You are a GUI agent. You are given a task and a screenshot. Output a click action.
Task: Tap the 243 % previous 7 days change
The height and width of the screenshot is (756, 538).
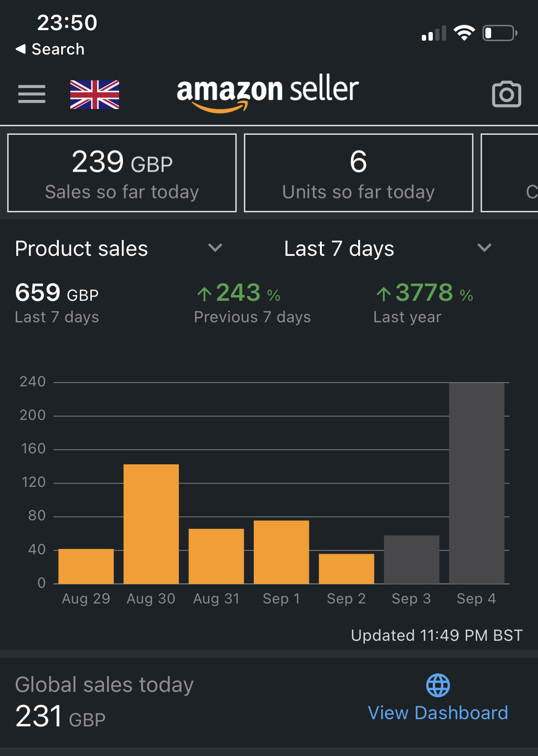[239, 293]
